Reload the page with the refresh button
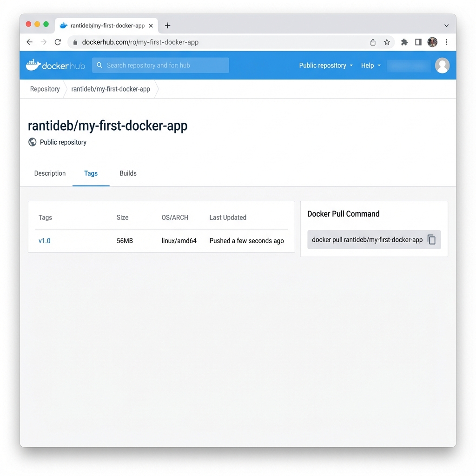 click(57, 42)
